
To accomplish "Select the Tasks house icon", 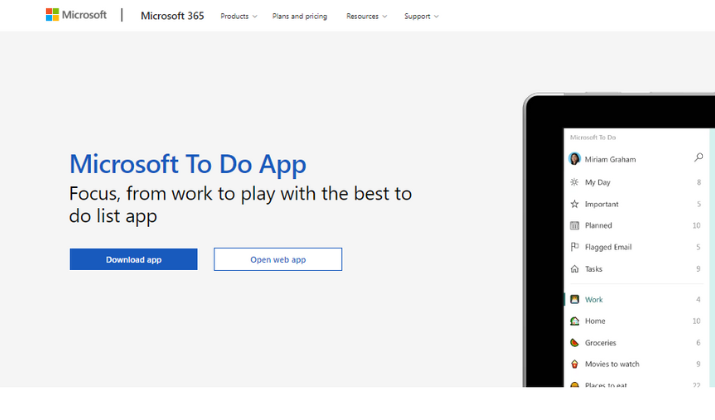I will (575, 269).
